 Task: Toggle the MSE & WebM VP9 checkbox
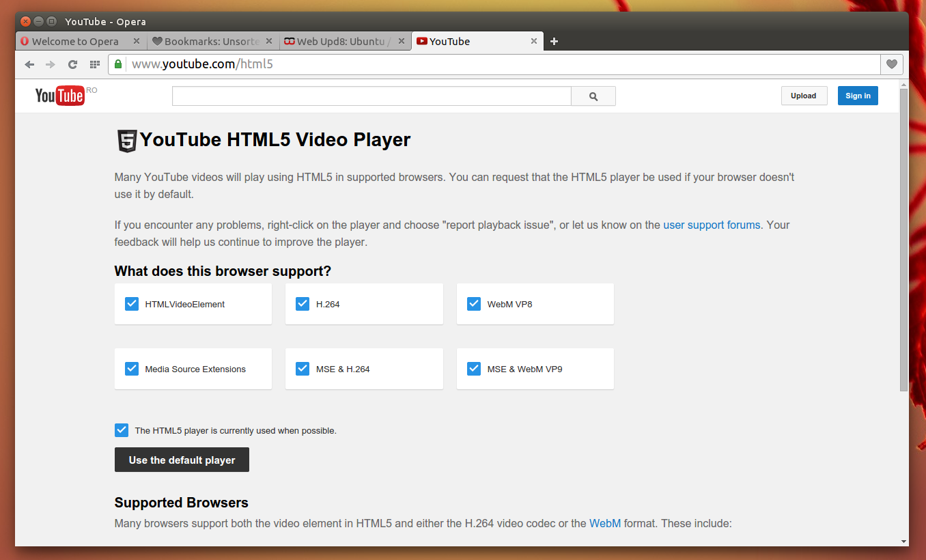(x=474, y=369)
